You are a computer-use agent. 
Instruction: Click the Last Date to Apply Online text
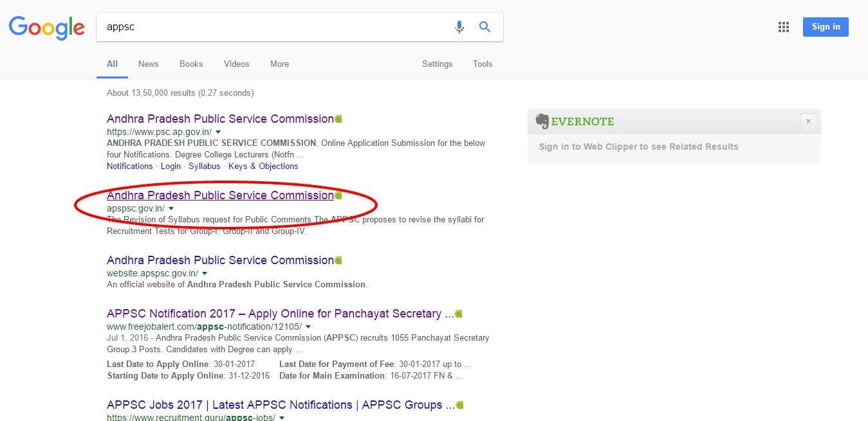181,364
